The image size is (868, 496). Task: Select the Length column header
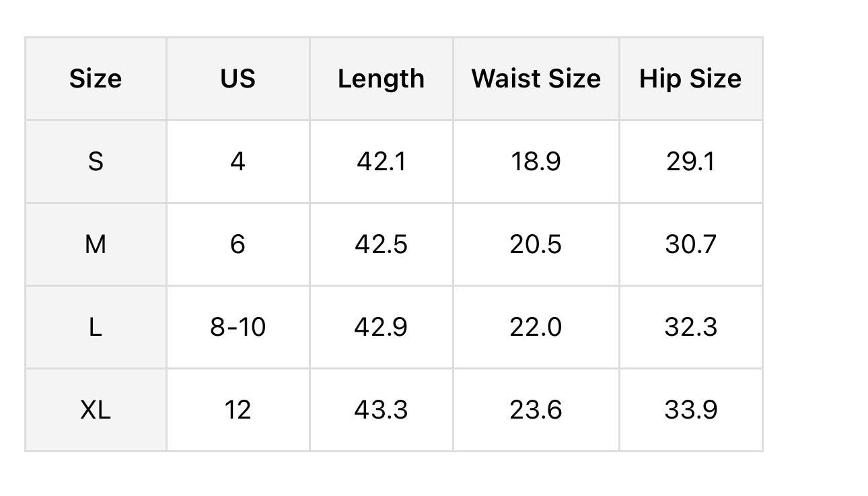pyautogui.click(x=381, y=79)
